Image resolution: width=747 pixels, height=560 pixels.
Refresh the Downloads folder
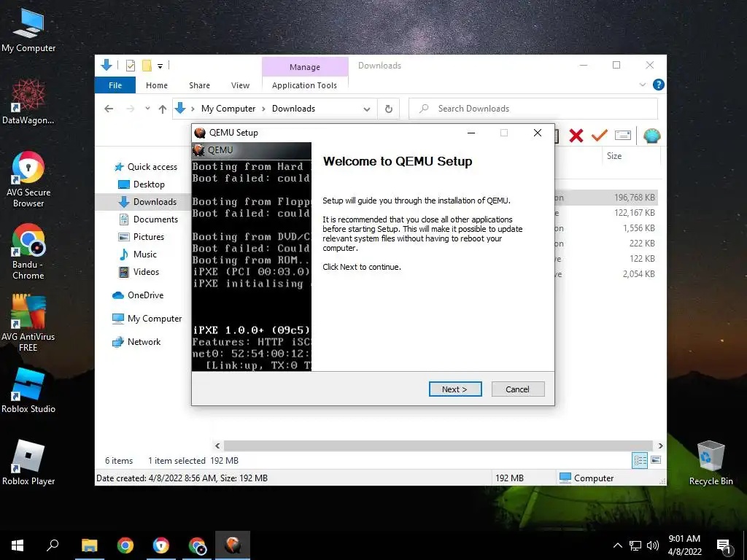(x=389, y=109)
